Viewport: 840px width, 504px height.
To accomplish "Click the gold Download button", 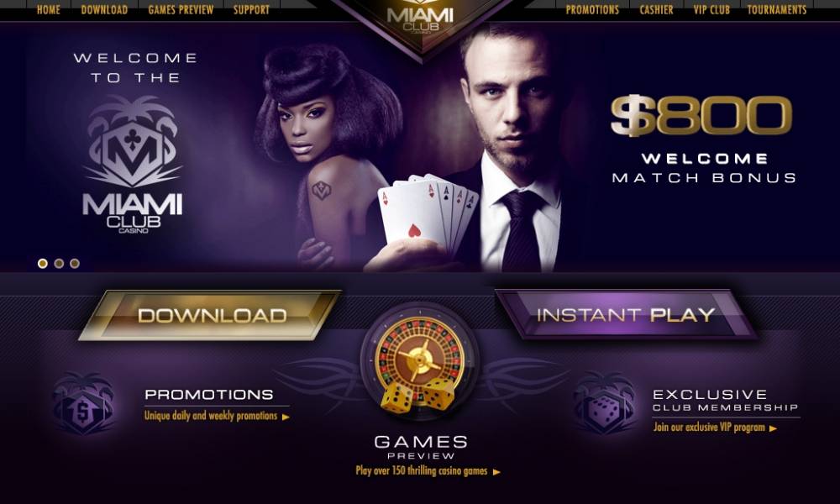I will coord(210,315).
